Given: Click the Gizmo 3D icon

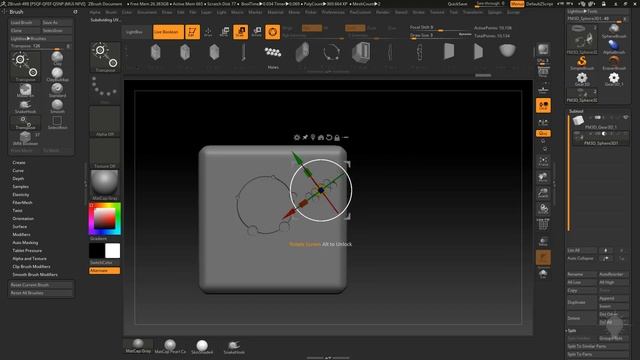Looking at the screenshot, I should (273, 32).
